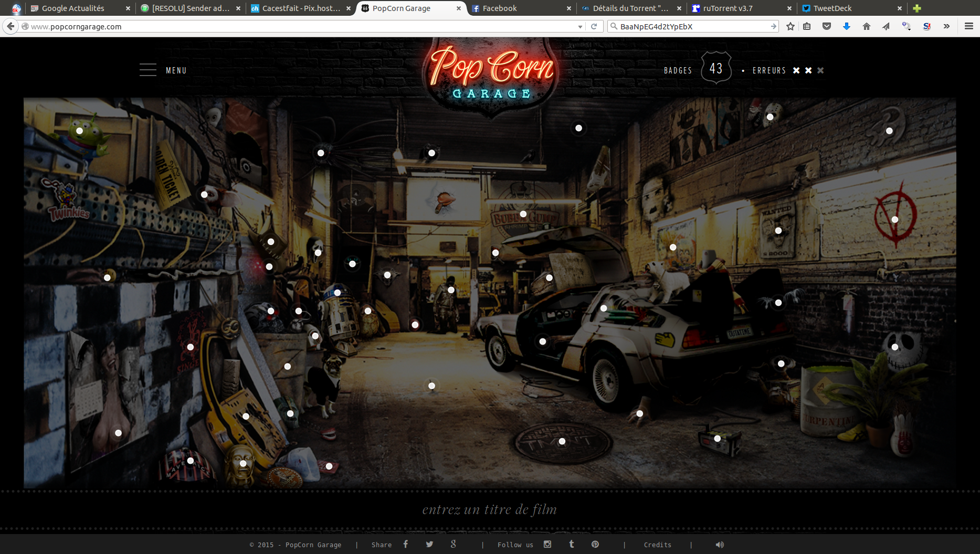Share on Facebook via footer icon
Viewport: 980px width, 554px height.
406,544
